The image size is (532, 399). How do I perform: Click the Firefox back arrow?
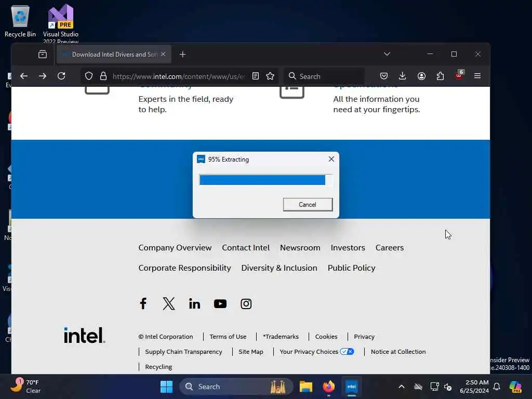point(24,76)
